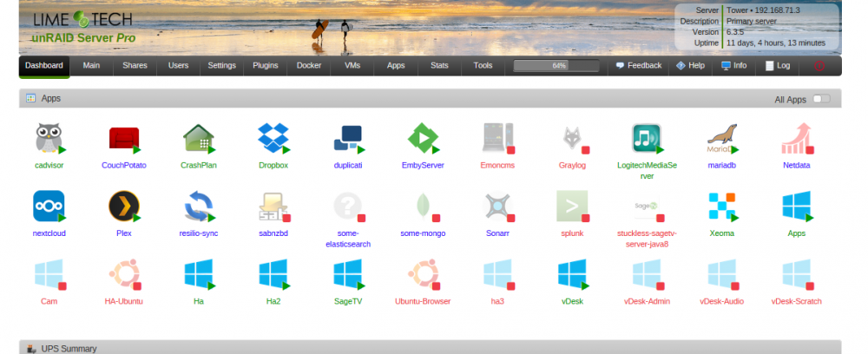This screenshot has width=868, height=354.
Task: Open the Ha2 VM icon
Action: tap(273, 274)
